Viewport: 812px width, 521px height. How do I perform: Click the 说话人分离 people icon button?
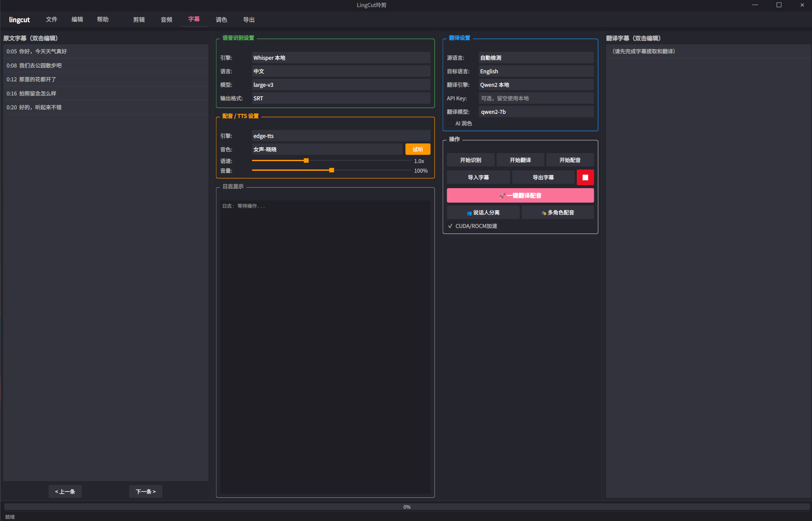(483, 213)
